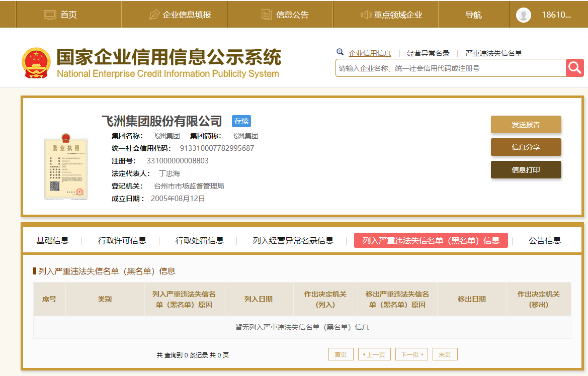Click the user avatar icon

click(524, 15)
